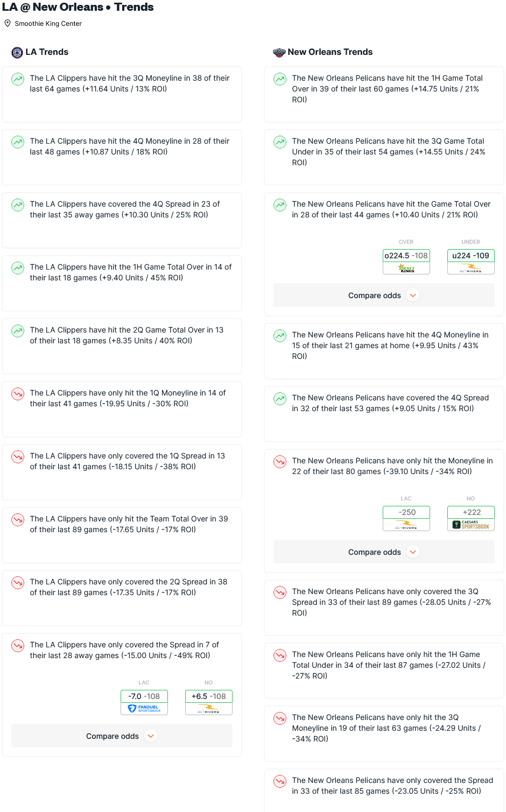Choose the NO +6.5 -108 spread
This screenshot has height=812, width=506.
pos(209,696)
